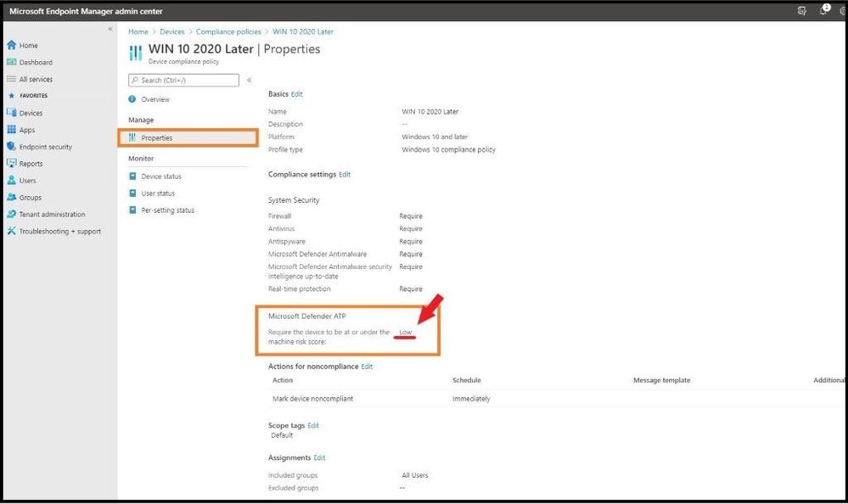Open the Dashboard icon in sidebar
The image size is (848, 504).
click(11, 62)
